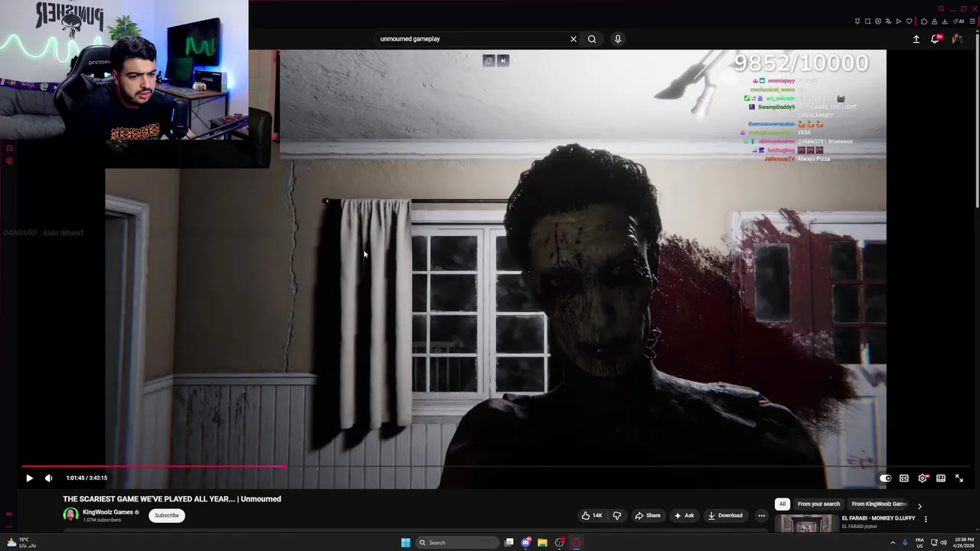Open the Opera easy setup menu
The height and width of the screenshot is (551, 980).
coord(972,21)
